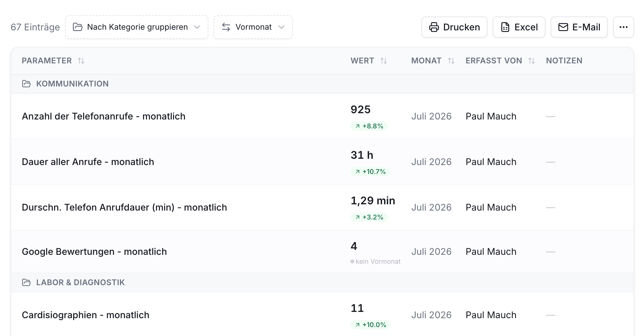
Task: Click the 67 Einträge count label
Action: pyautogui.click(x=35, y=27)
